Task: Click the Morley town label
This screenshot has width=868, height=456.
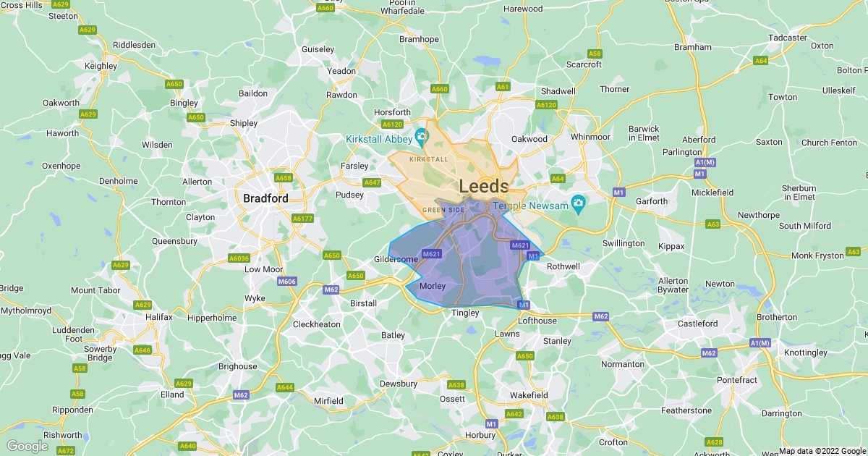Action: 433,286
